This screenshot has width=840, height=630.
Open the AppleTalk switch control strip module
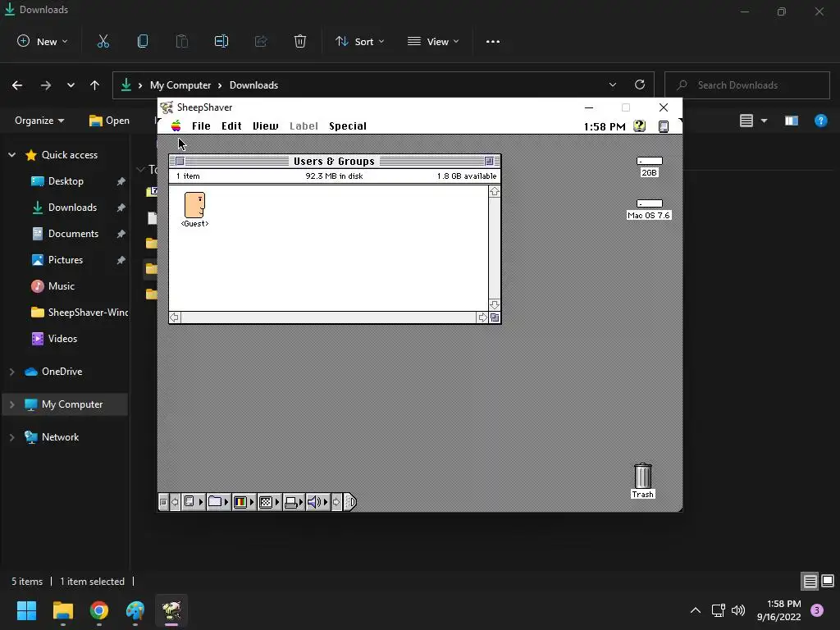pos(194,502)
